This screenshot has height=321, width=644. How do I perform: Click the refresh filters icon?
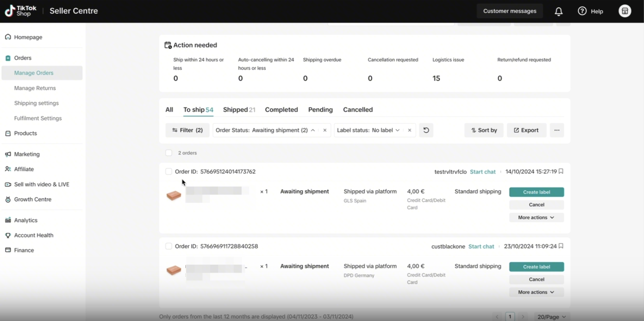426,130
